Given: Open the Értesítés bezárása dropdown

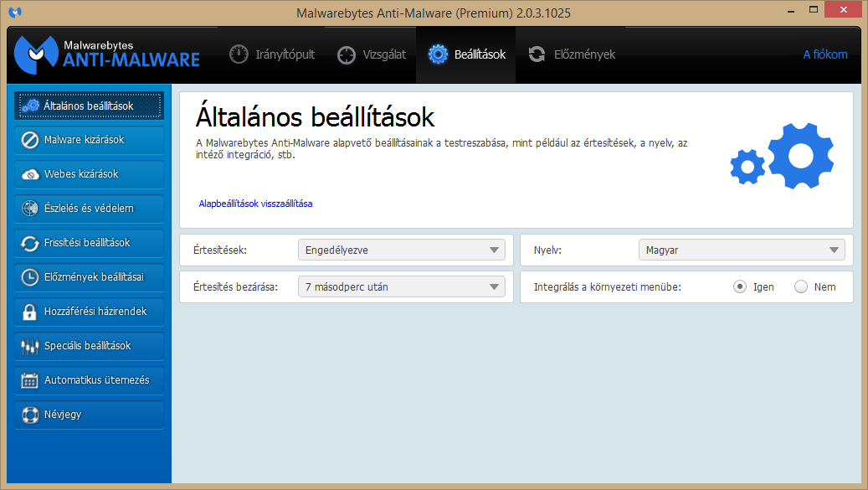Looking at the screenshot, I should tap(402, 286).
